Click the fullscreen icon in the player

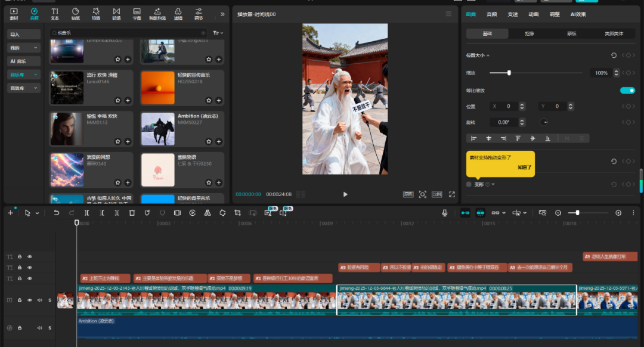pos(451,194)
